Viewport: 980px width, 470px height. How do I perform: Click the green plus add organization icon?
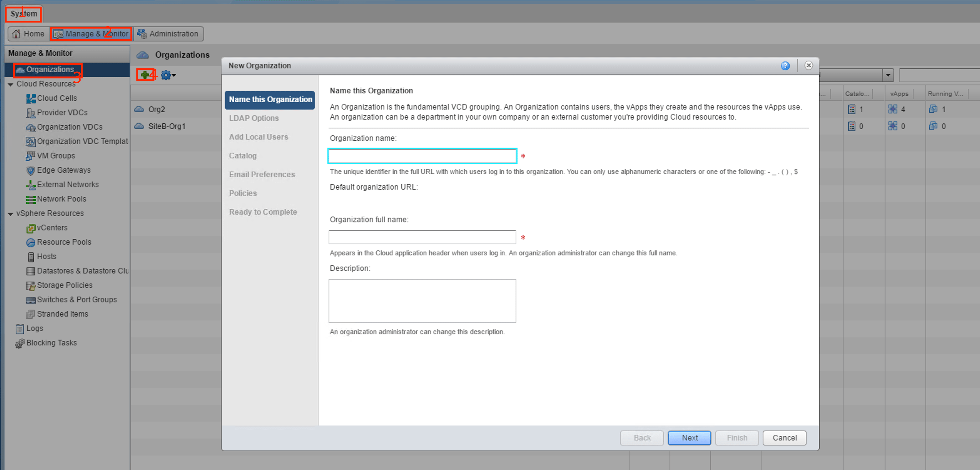[145, 75]
